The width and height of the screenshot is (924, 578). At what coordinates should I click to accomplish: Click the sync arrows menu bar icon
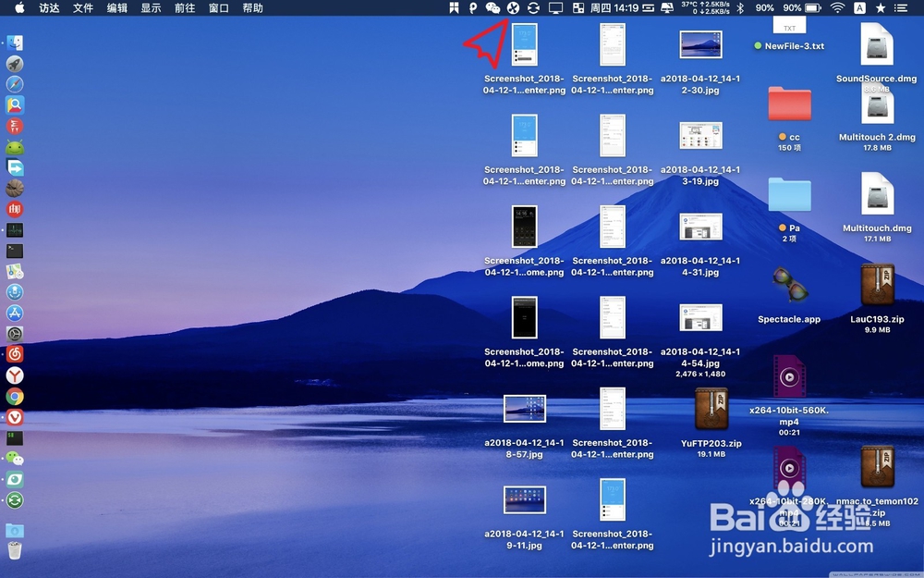pos(533,7)
